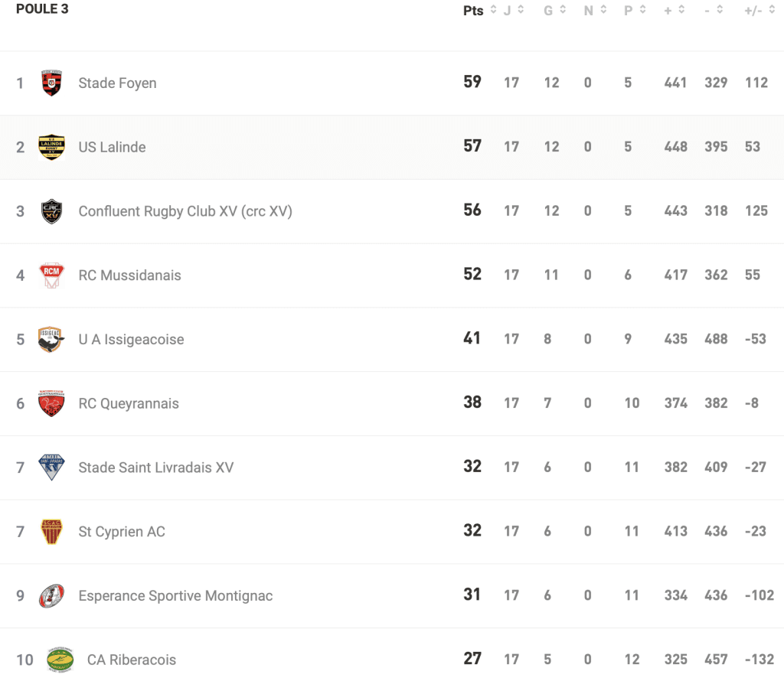Click the US Lalinde team name
The width and height of the screenshot is (784, 681).
tap(112, 147)
